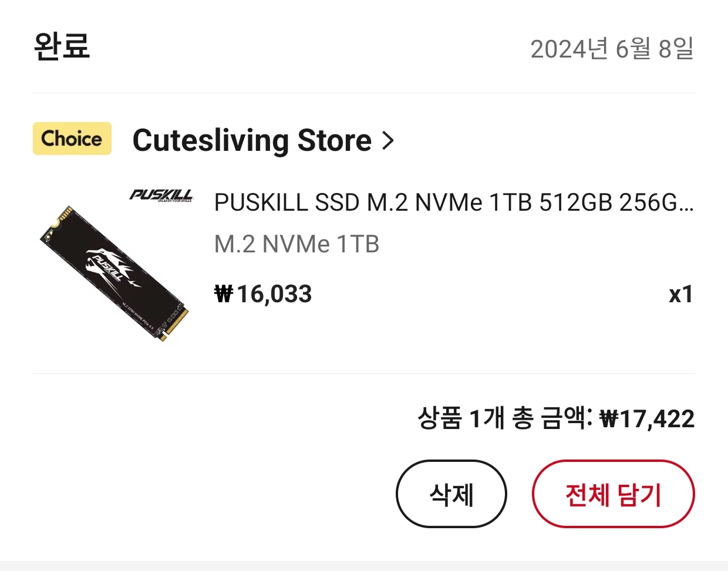Click the red 전체 담기 button
728x571 pixels.
click(x=613, y=494)
